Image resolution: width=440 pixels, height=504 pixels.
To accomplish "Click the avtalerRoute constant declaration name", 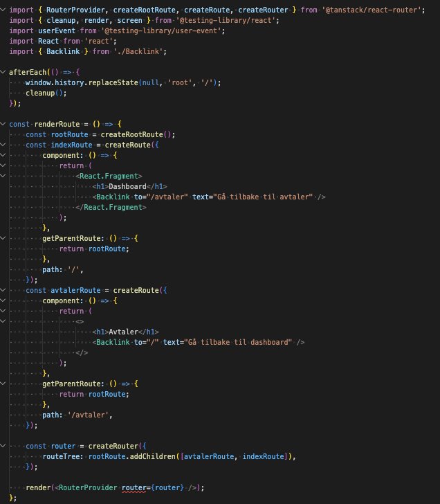I will 76,290.
